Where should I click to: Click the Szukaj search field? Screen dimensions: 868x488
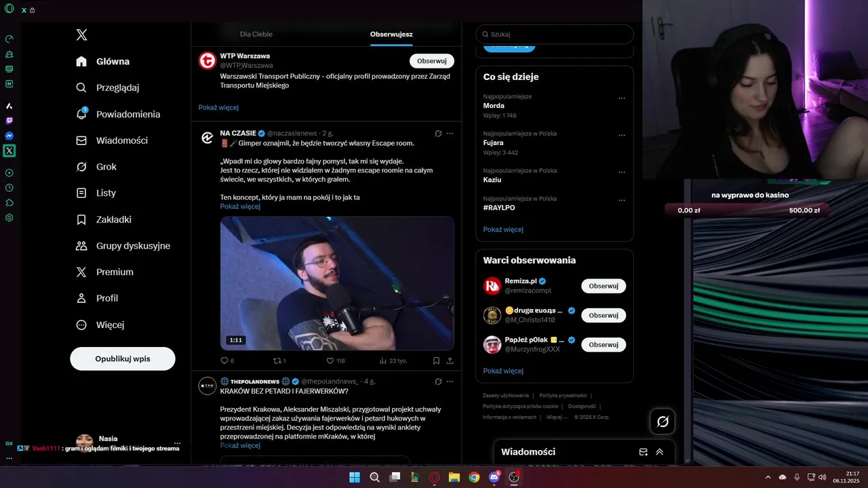pos(555,34)
